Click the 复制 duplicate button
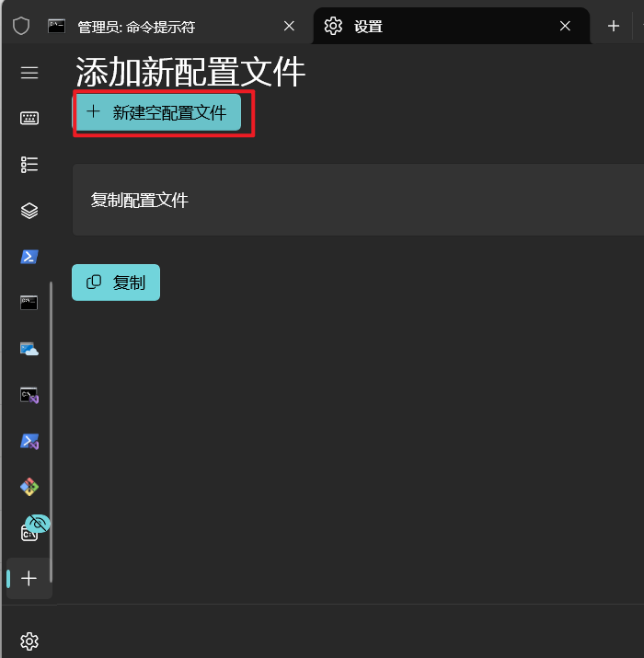This screenshot has width=644, height=658. click(116, 283)
